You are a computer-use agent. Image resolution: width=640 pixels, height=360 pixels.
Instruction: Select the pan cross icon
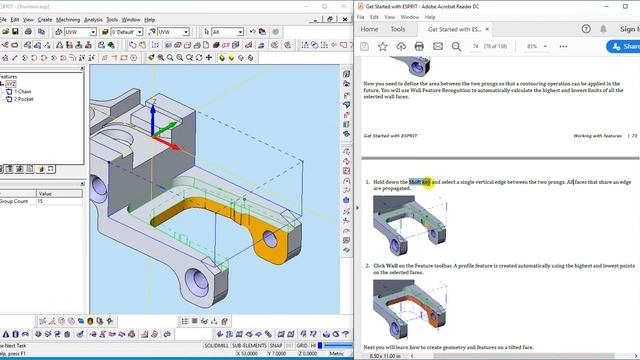point(209,58)
